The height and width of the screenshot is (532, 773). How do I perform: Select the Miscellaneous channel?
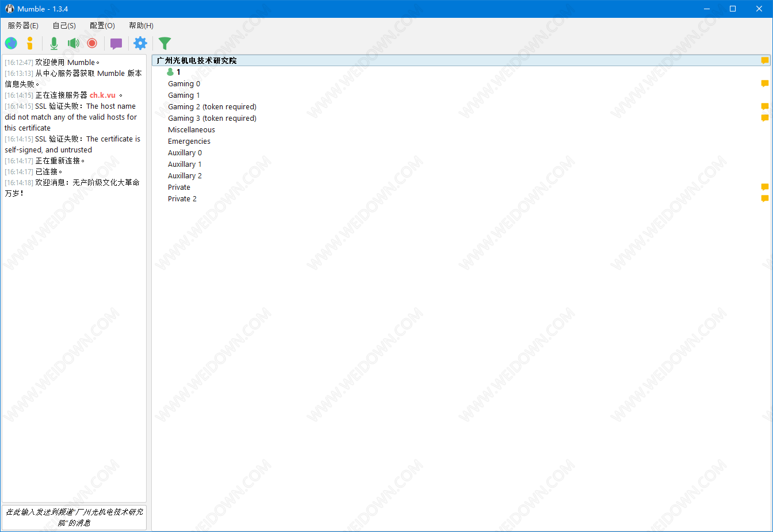pyautogui.click(x=192, y=129)
